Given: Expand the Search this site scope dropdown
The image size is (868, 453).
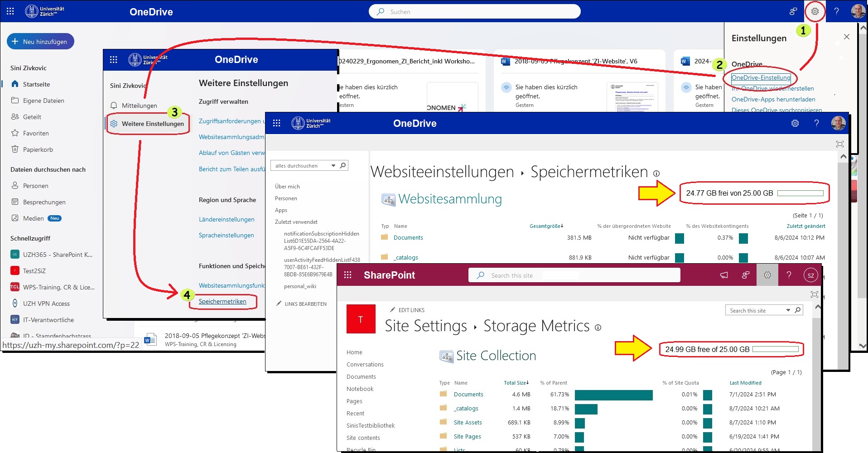Looking at the screenshot, I should coord(788,310).
